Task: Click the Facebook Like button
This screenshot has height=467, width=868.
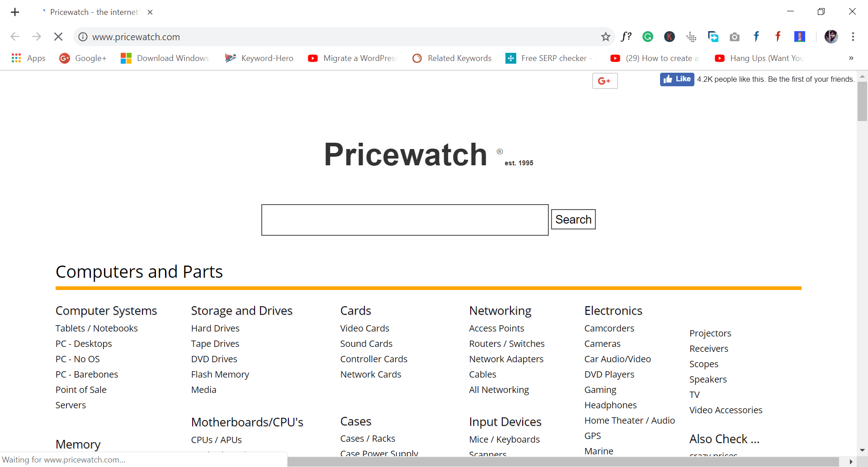Action: pyautogui.click(x=677, y=79)
